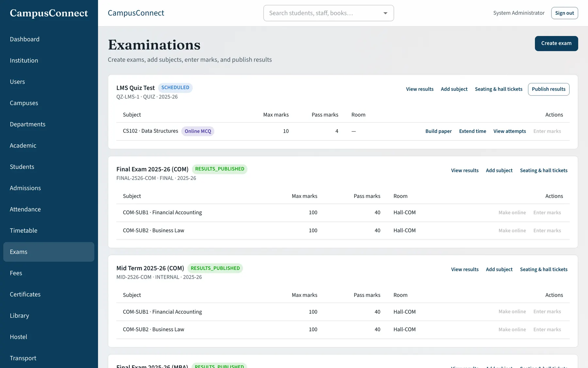Focus the search students, staff, books field
This screenshot has width=588, height=368.
pyautogui.click(x=328, y=13)
